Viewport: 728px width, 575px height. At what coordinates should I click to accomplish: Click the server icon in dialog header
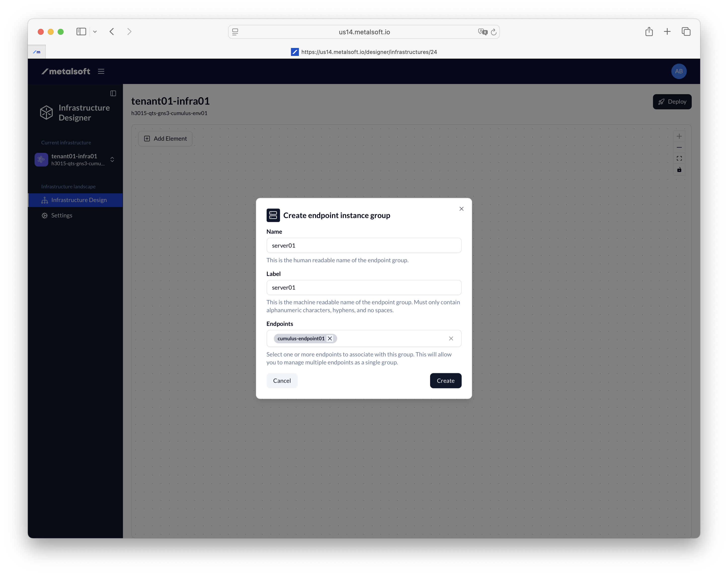click(x=273, y=215)
